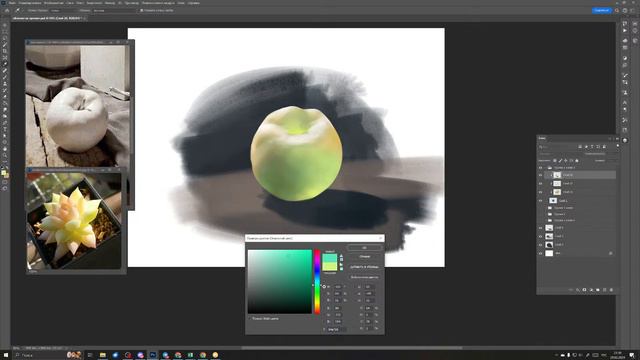This screenshot has height=360, width=640.
Task: Select the Hand tool
Action: tap(5, 149)
